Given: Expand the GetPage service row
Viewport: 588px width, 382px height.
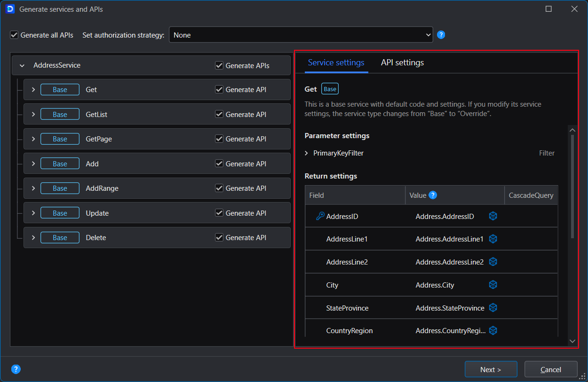Looking at the screenshot, I should (x=33, y=139).
